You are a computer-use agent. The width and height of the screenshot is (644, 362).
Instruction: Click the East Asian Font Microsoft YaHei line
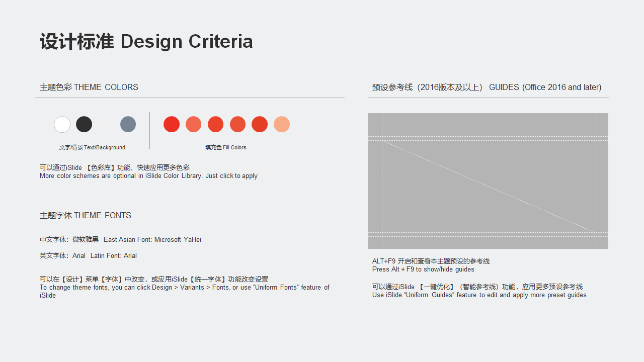tap(121, 240)
